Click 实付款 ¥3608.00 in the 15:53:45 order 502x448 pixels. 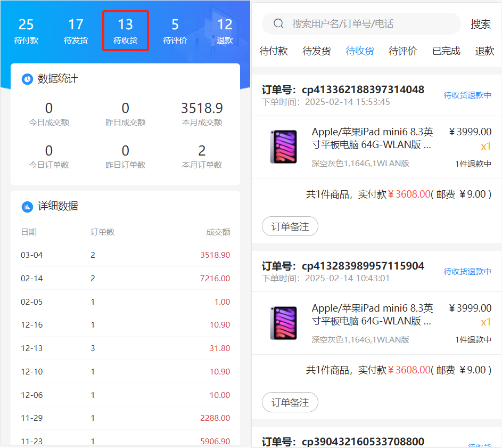point(394,194)
